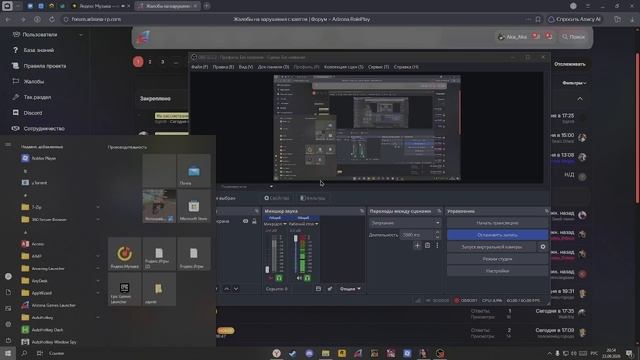Launch the Epic Games Launcher tile
This screenshot has height=360, width=640.
coord(124,289)
